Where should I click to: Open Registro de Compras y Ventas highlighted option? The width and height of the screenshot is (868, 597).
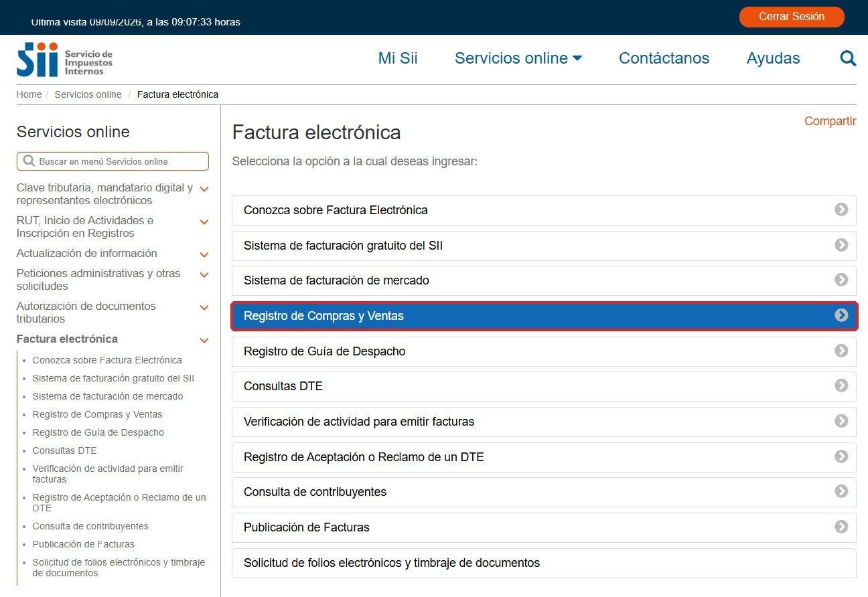point(544,316)
